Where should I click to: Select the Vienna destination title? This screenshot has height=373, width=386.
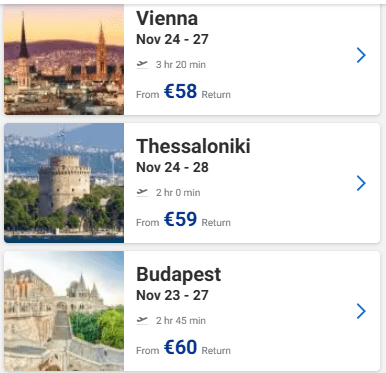(167, 18)
